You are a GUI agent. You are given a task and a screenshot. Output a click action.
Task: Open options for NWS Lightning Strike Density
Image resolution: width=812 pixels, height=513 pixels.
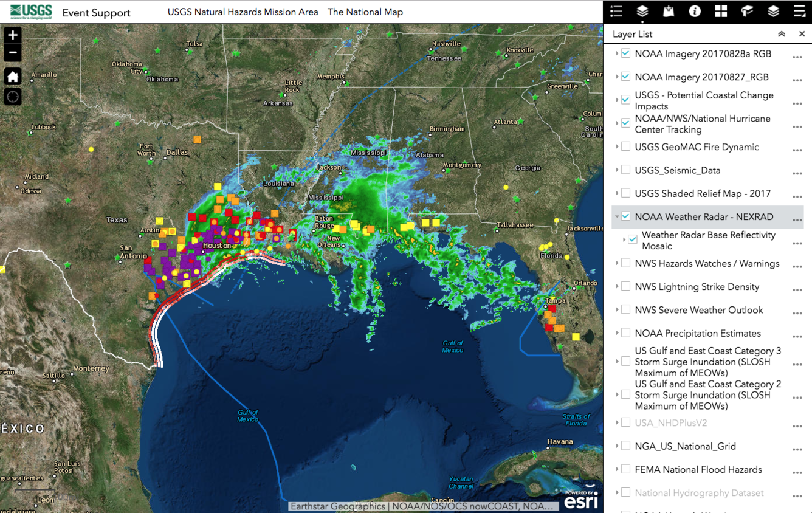(x=797, y=290)
